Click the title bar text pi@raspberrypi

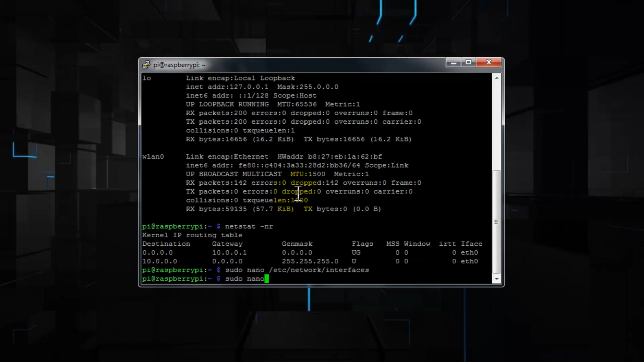coord(179,65)
